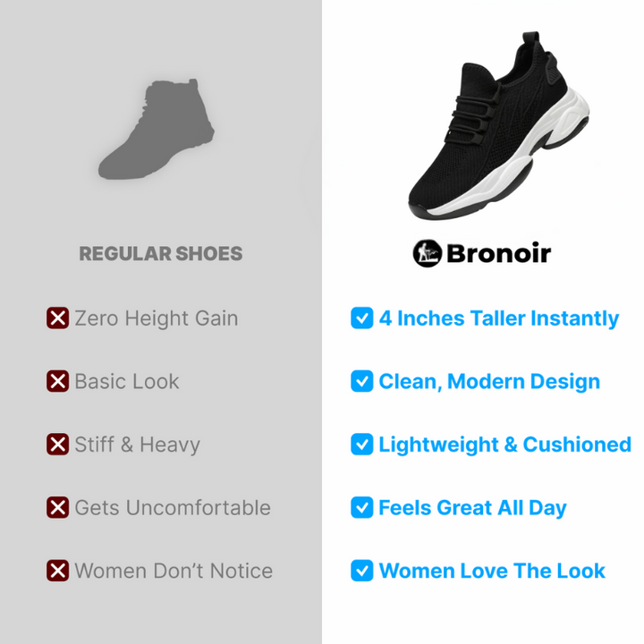The height and width of the screenshot is (644, 644).
Task: Click the Lightweight & Cushioned text
Action: coord(504,445)
